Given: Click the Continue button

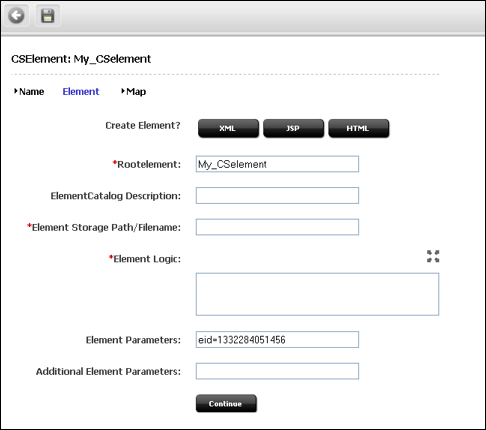Looking at the screenshot, I should coord(226,404).
